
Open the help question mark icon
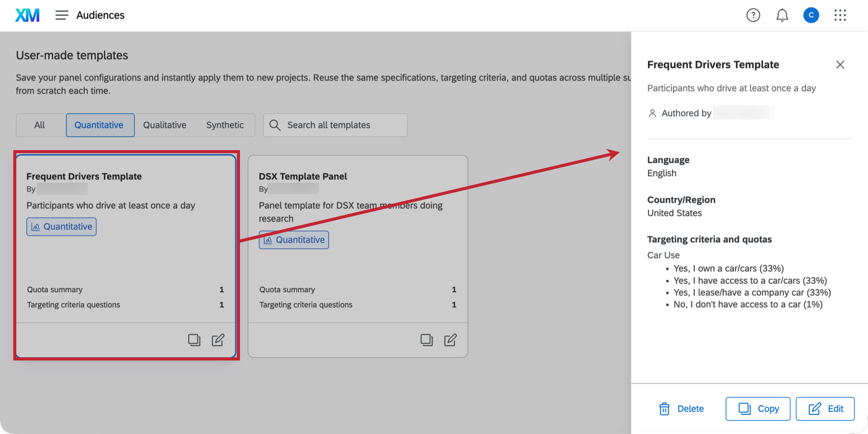pyautogui.click(x=753, y=15)
